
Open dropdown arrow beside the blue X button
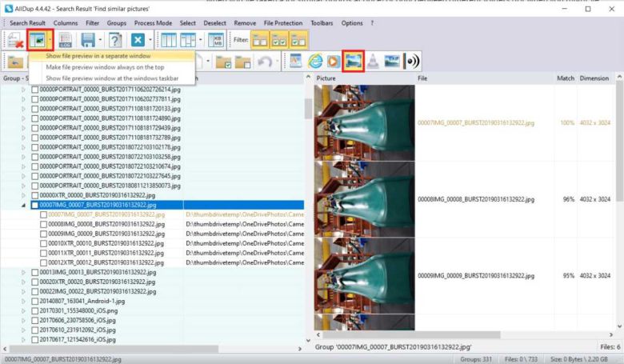tap(150, 39)
